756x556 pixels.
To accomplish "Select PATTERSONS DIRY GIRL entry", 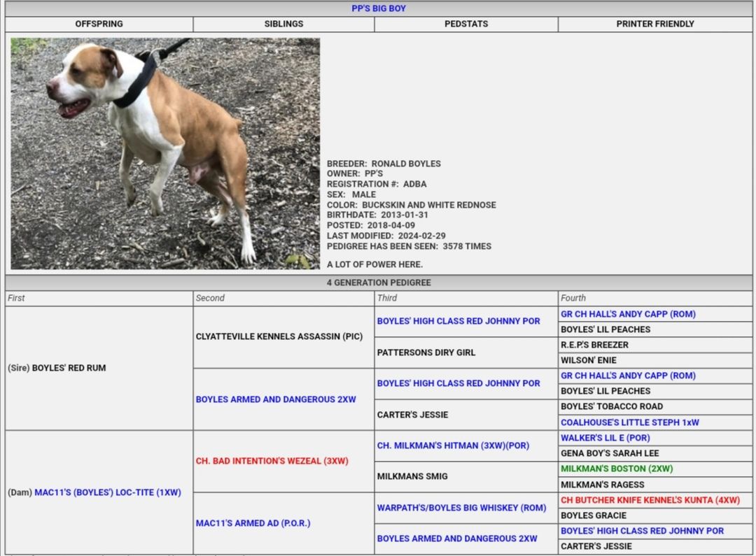I will 426,352.
